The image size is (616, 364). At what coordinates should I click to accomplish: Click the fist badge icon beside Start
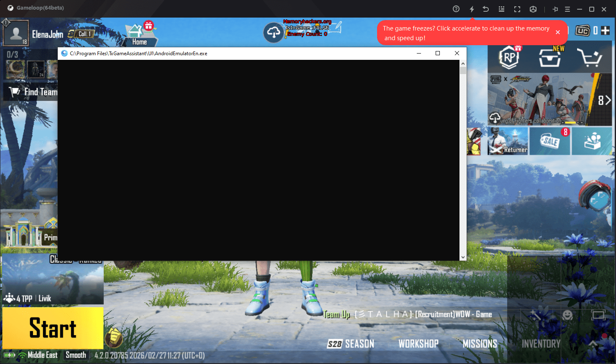pyautogui.click(x=113, y=338)
